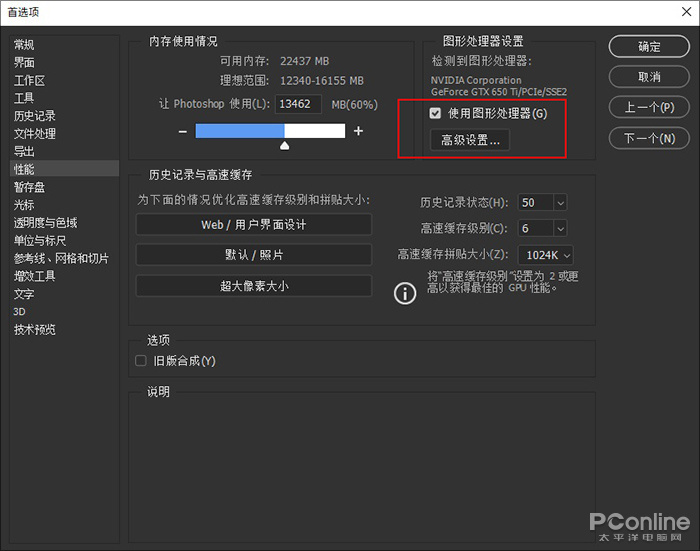Click the 历史记录状态 value field showing 50
The height and width of the screenshot is (551, 700).
click(x=536, y=203)
